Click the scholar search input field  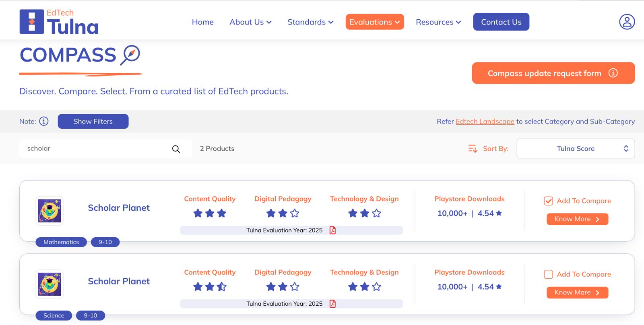tap(97, 148)
